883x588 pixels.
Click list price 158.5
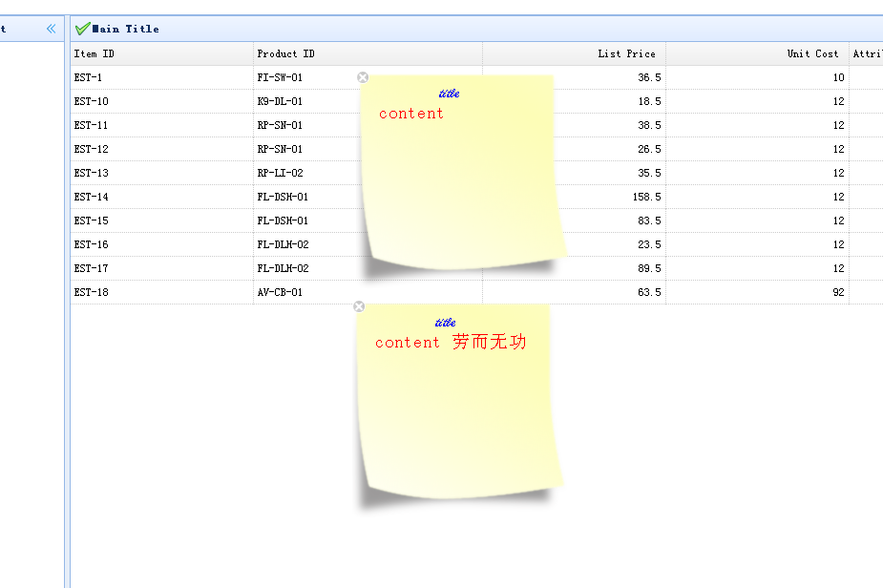coord(646,197)
